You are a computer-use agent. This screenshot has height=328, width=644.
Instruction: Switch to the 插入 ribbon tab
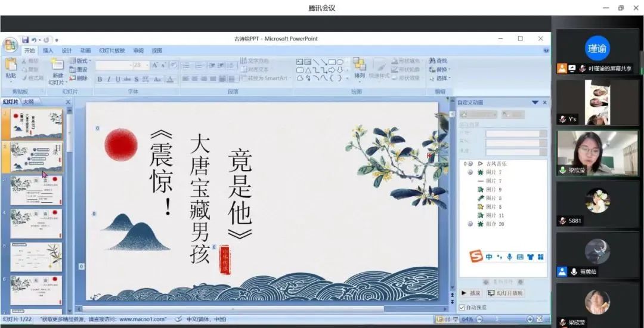coord(48,51)
